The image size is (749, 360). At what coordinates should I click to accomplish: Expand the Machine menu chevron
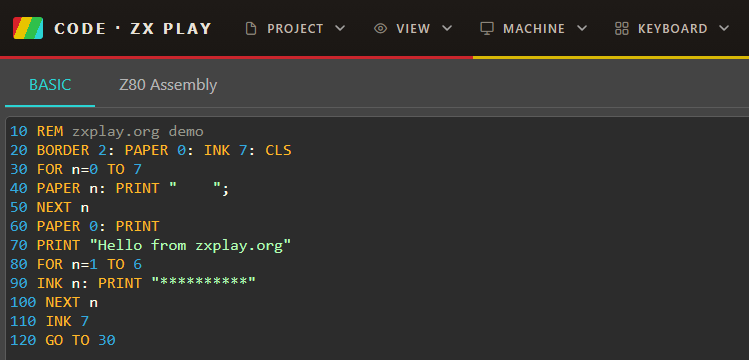click(582, 29)
